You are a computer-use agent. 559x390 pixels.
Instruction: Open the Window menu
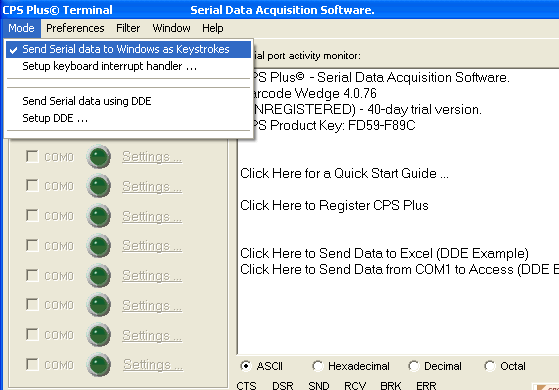pos(171,28)
